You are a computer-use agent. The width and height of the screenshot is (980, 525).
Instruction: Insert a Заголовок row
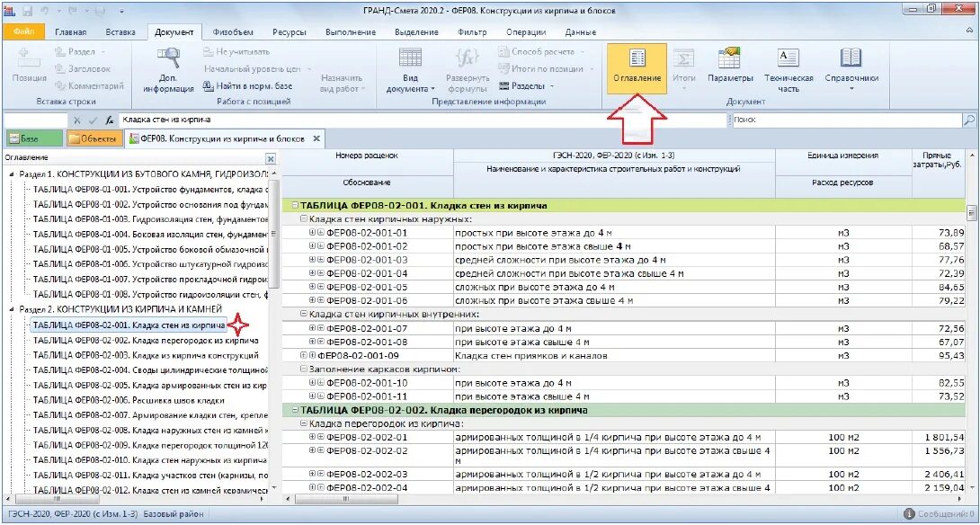83,68
